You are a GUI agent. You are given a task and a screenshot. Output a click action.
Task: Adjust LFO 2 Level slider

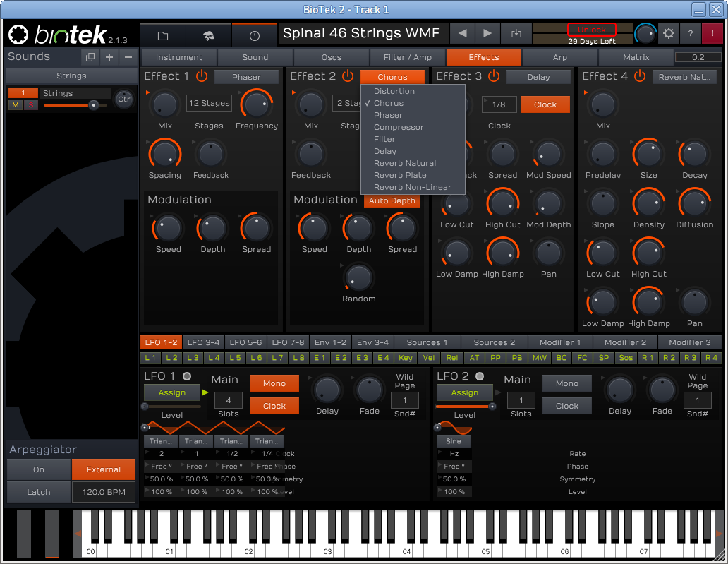click(464, 407)
